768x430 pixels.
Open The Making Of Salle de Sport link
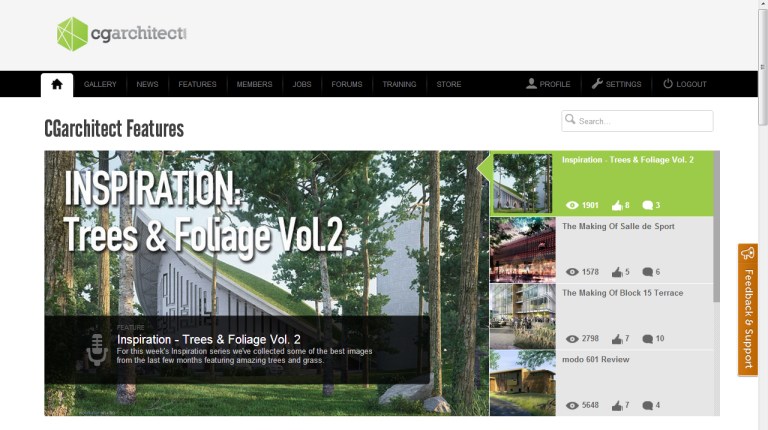[618, 226]
